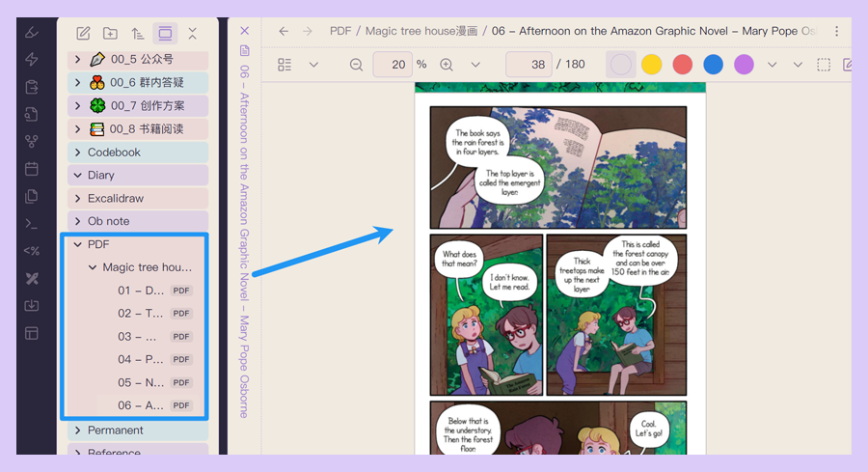Collapse the Magic tree house subfolder

93,267
